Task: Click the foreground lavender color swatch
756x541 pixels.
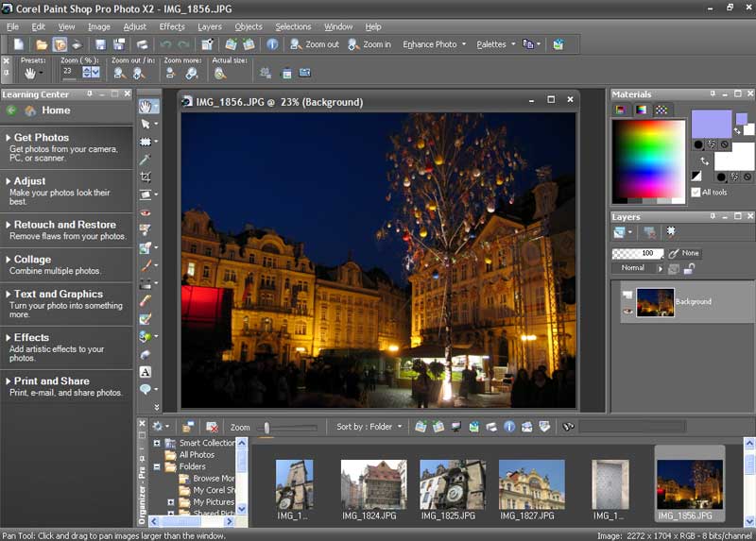Action: click(x=711, y=124)
